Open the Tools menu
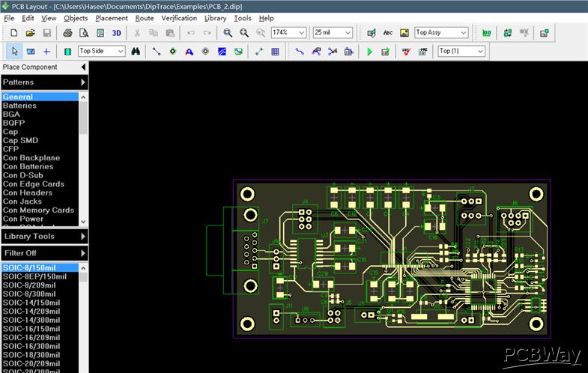The image size is (588, 373). point(243,18)
